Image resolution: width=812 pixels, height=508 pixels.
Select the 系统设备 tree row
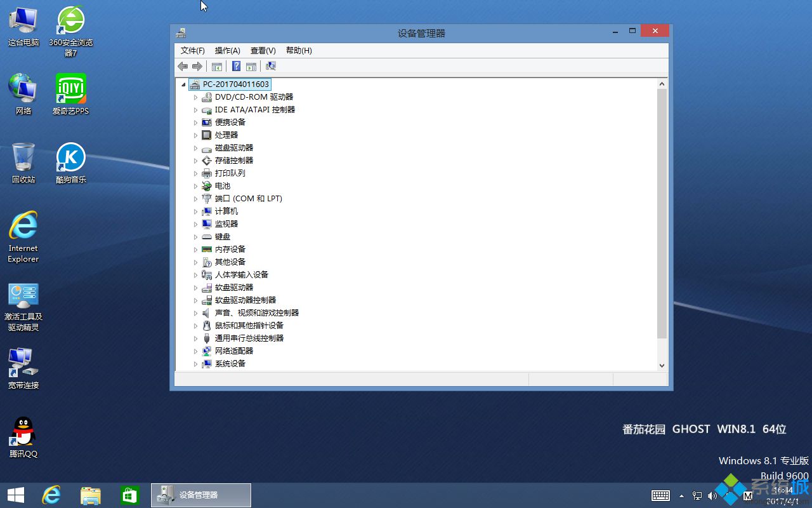(x=230, y=364)
